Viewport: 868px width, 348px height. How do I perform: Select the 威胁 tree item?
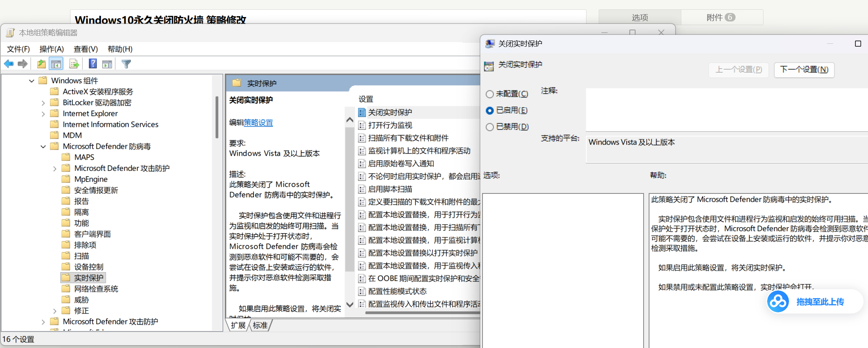pyautogui.click(x=81, y=300)
